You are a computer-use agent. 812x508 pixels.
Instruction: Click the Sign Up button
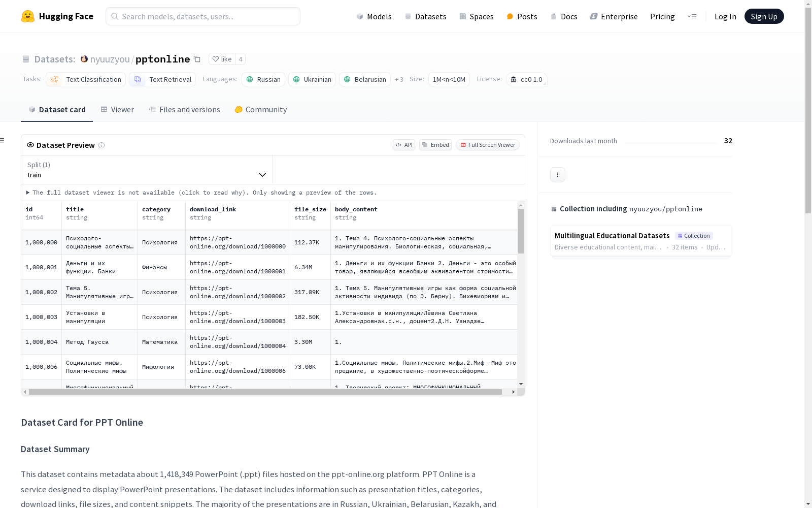(x=764, y=16)
